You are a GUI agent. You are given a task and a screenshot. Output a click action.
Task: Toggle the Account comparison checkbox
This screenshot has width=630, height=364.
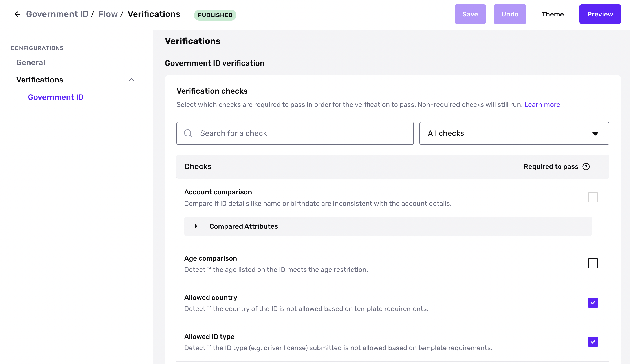593,197
